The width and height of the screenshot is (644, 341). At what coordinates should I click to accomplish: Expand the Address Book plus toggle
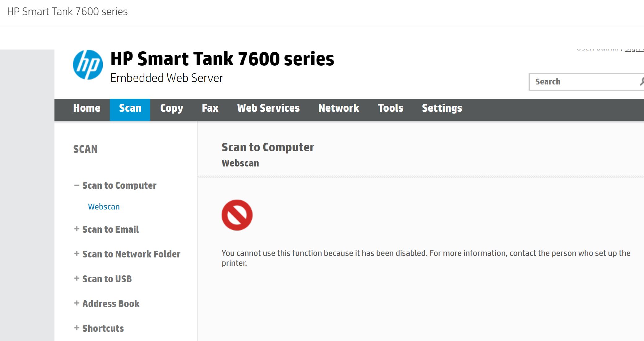(x=76, y=303)
